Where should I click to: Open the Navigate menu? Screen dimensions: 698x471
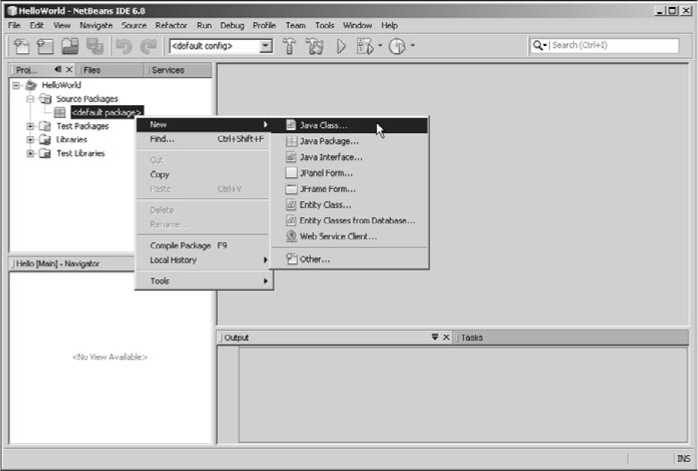point(96,25)
